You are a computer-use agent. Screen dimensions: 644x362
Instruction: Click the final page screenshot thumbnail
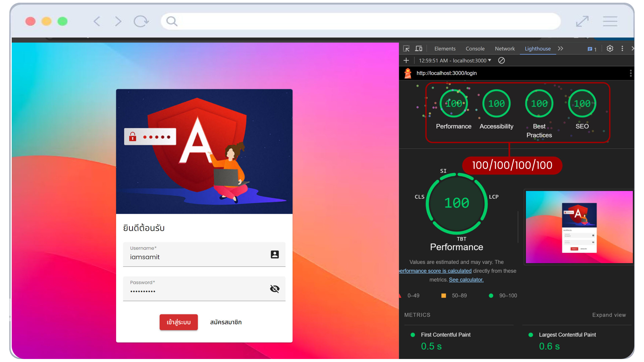[579, 227]
